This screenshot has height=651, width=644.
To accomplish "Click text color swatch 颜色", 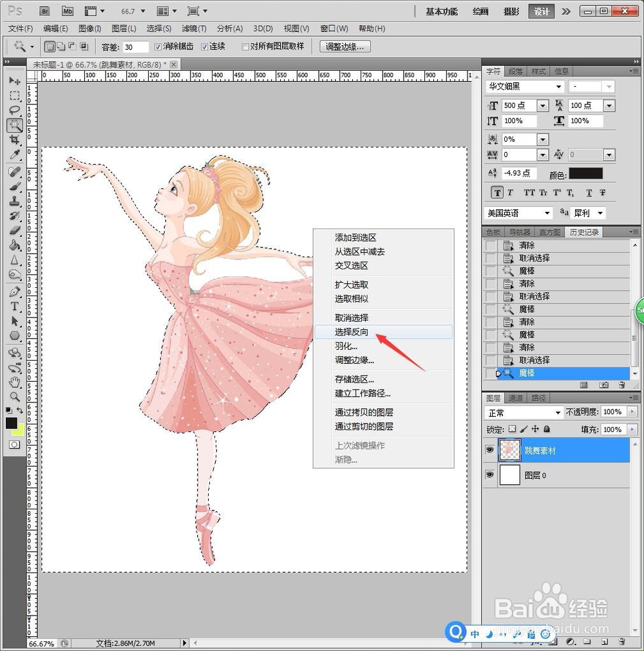I will pos(585,174).
